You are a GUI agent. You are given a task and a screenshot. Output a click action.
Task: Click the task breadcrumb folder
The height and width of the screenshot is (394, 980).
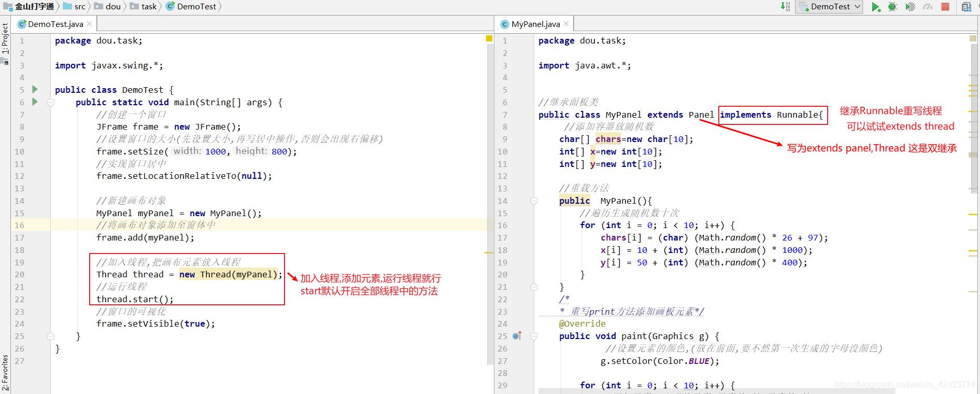click(x=144, y=7)
